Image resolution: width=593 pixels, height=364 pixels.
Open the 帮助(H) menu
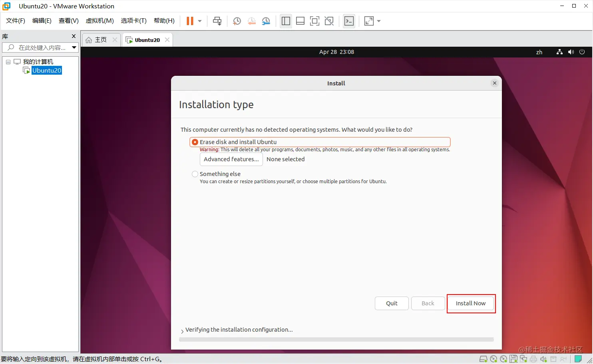coord(164,21)
